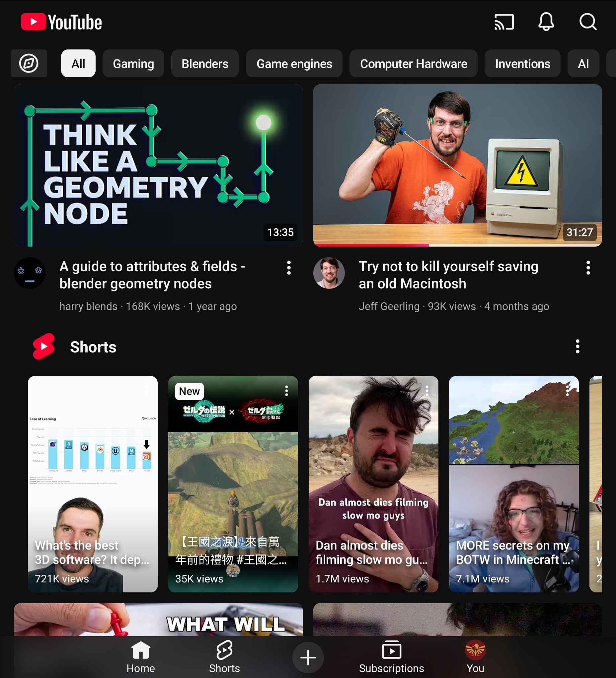Switch to the Shorts tab in bottom bar
This screenshot has height=678, width=616.
point(224,657)
